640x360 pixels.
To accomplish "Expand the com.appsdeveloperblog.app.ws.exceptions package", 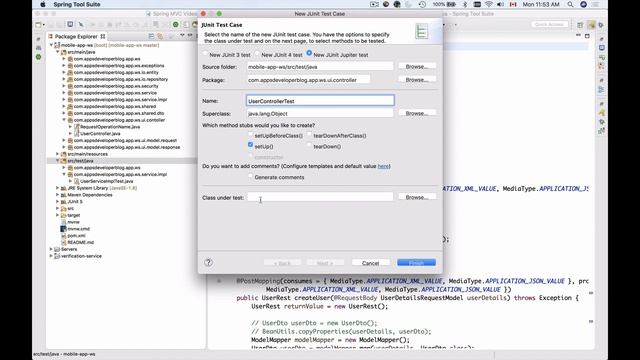I will click(x=64, y=66).
